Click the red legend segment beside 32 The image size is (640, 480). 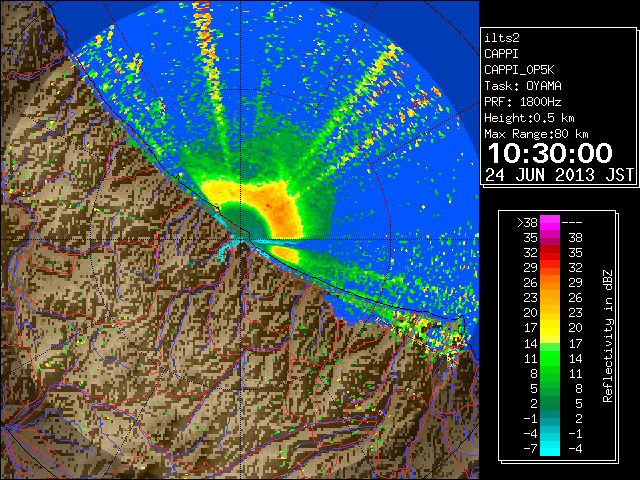550,253
